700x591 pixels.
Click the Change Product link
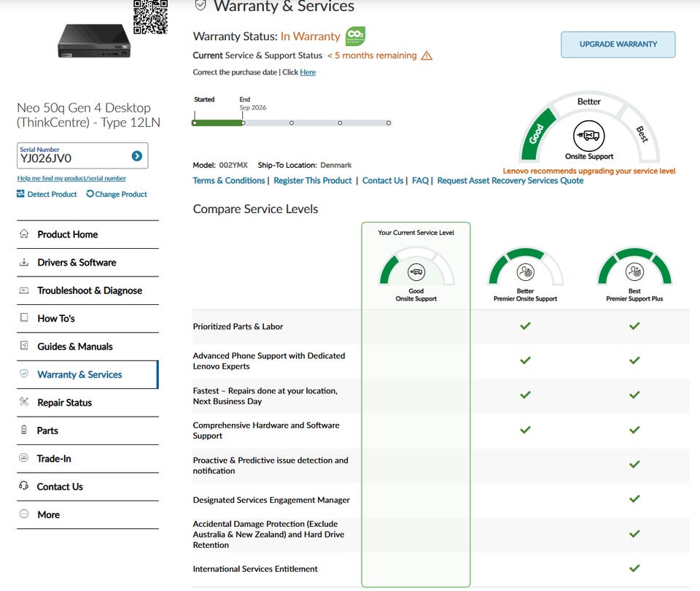120,194
